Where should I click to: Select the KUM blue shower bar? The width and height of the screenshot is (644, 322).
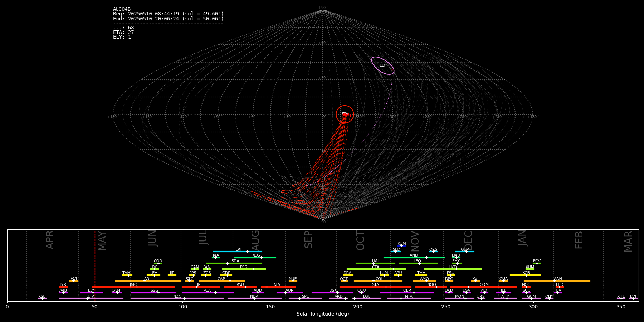click(402, 246)
